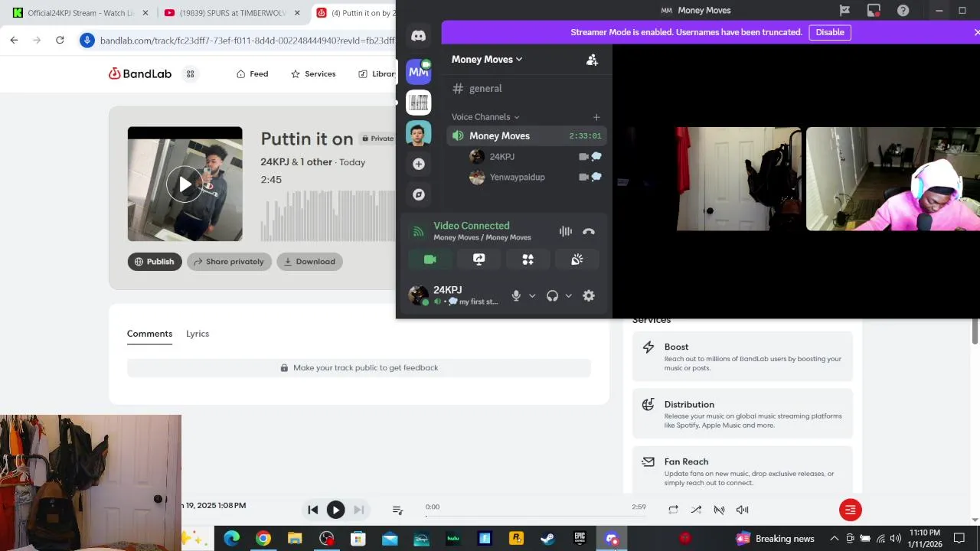Go to BandLab home logo
This screenshot has width=980, height=551.
click(139, 74)
